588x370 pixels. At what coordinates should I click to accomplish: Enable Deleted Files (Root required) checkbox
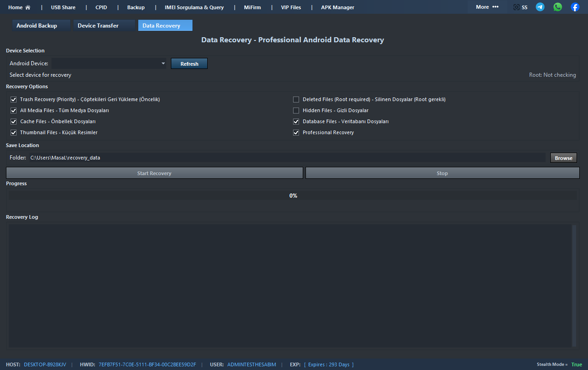pyautogui.click(x=296, y=99)
